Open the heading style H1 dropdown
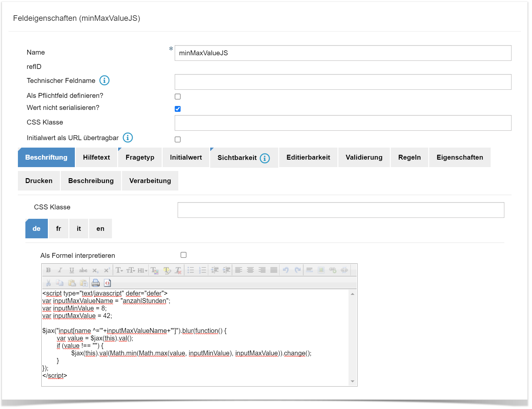 (x=143, y=270)
